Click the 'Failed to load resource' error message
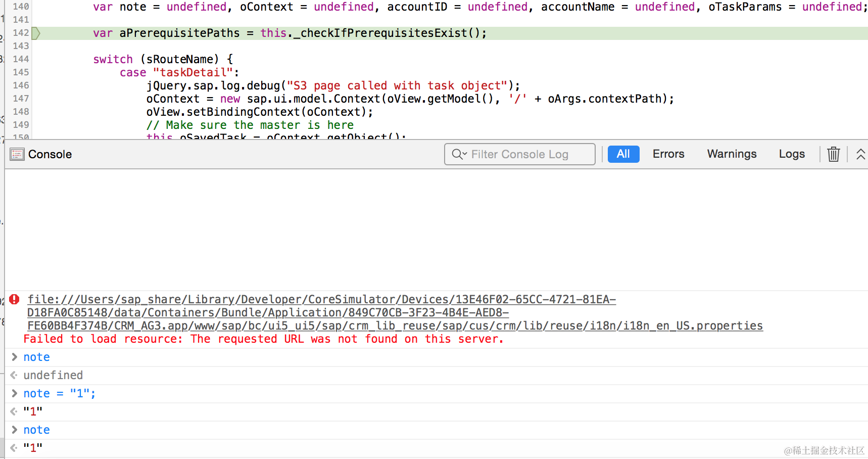This screenshot has width=868, height=459. coord(264,339)
